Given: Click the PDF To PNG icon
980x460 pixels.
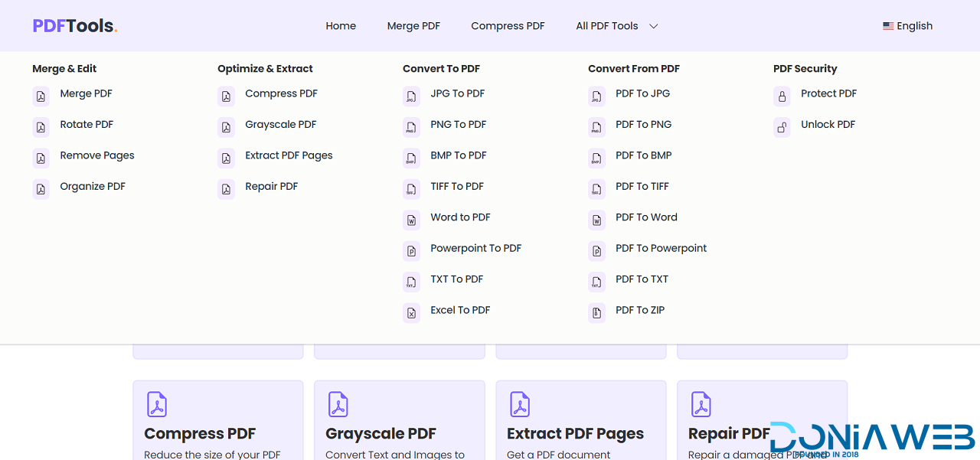Looking at the screenshot, I should (x=596, y=127).
